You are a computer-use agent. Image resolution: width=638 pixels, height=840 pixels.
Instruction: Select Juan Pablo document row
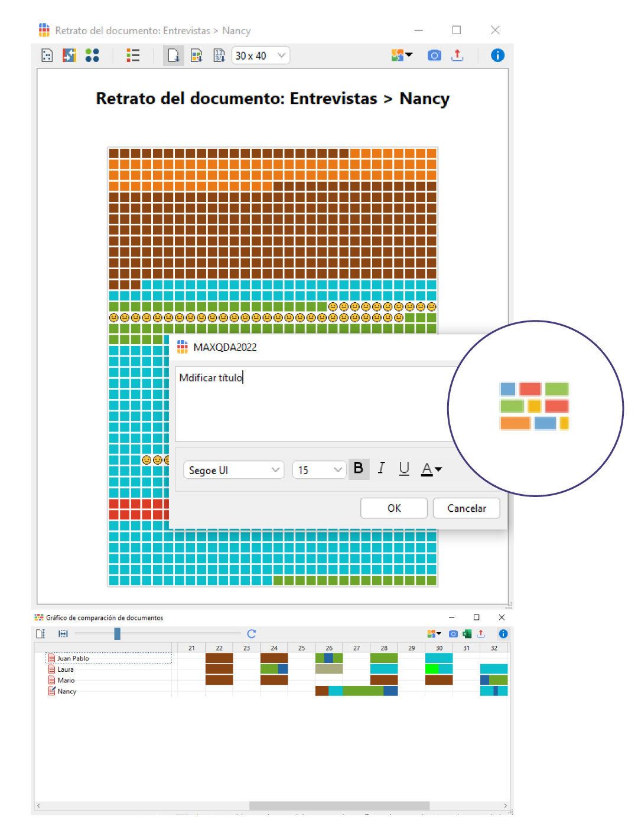(73, 658)
